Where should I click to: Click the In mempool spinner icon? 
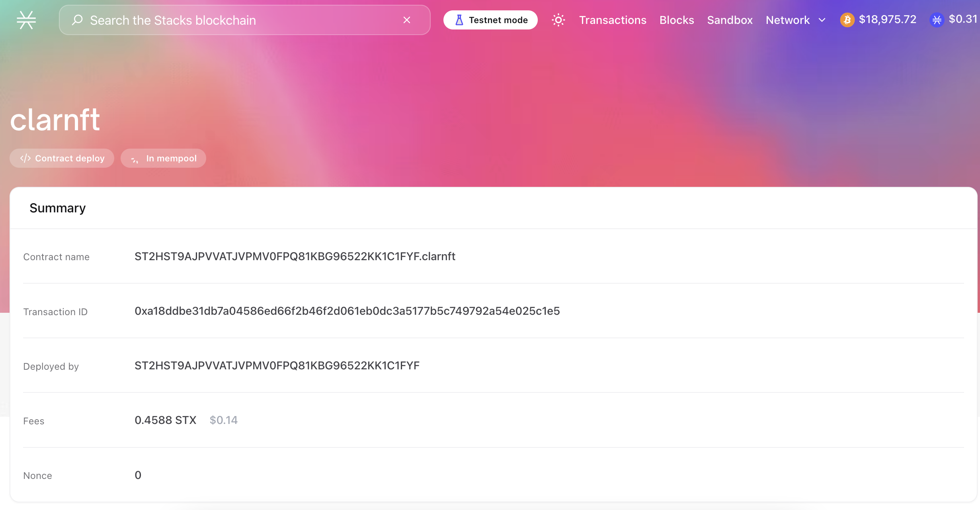tap(135, 159)
